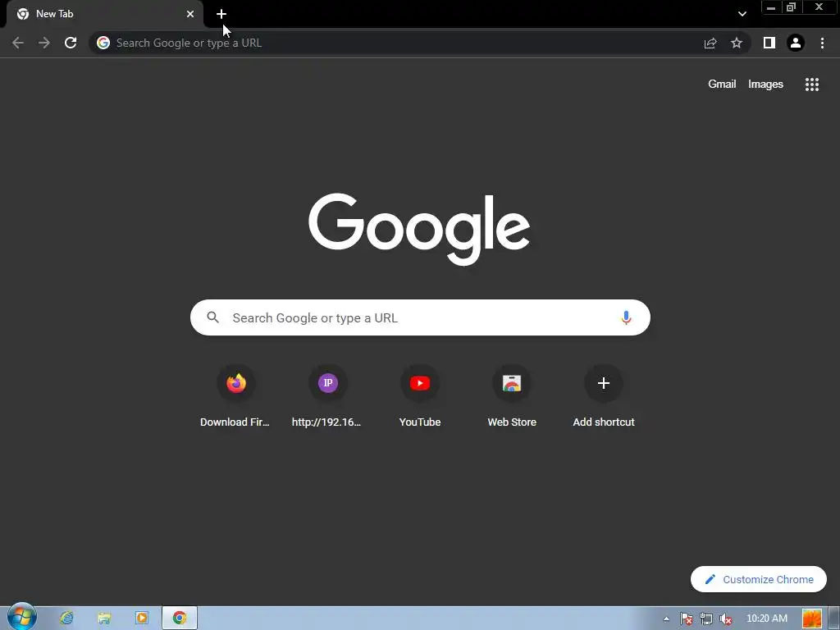Expand the tab search chevron
Screen dimensions: 840x630
[742, 14]
